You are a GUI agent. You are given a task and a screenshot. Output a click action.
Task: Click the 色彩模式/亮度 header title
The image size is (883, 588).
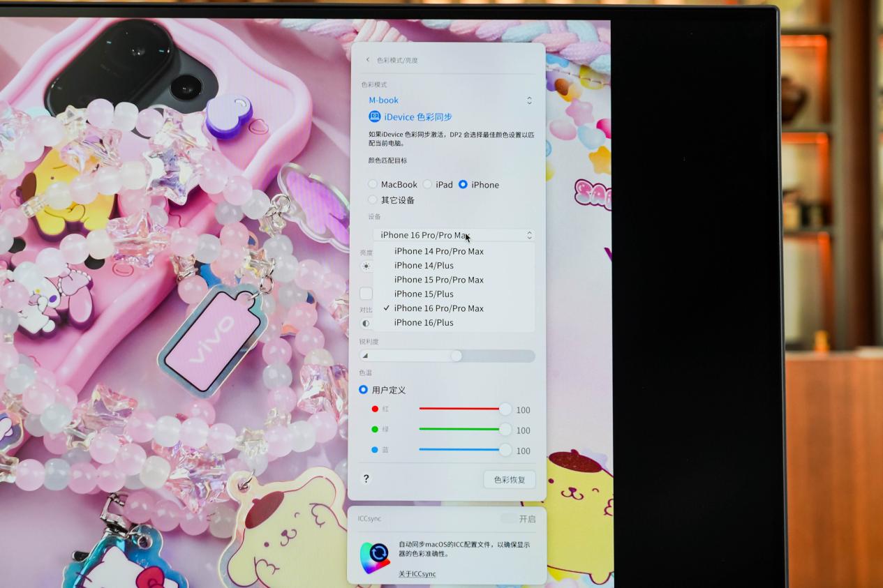pos(397,60)
